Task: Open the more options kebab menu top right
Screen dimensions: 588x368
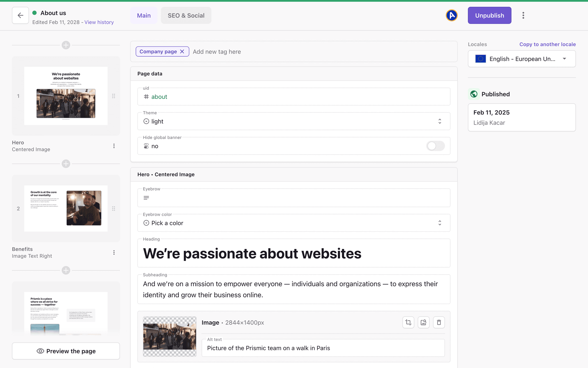Action: 523,15
